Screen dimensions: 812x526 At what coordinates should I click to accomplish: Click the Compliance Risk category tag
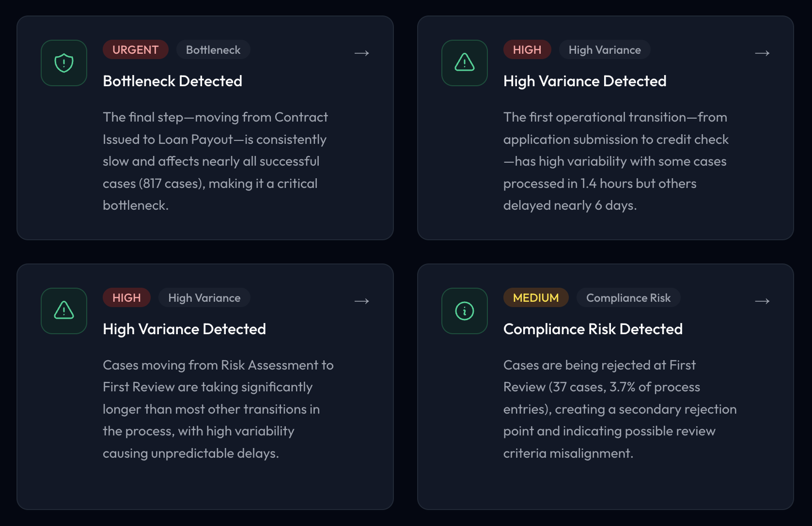pyautogui.click(x=628, y=298)
